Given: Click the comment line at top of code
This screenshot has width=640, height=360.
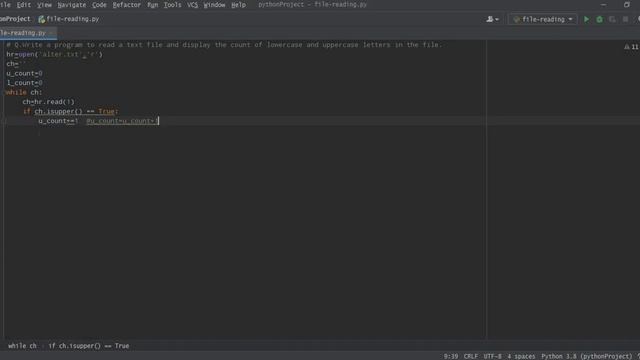Looking at the screenshot, I should click(224, 45).
